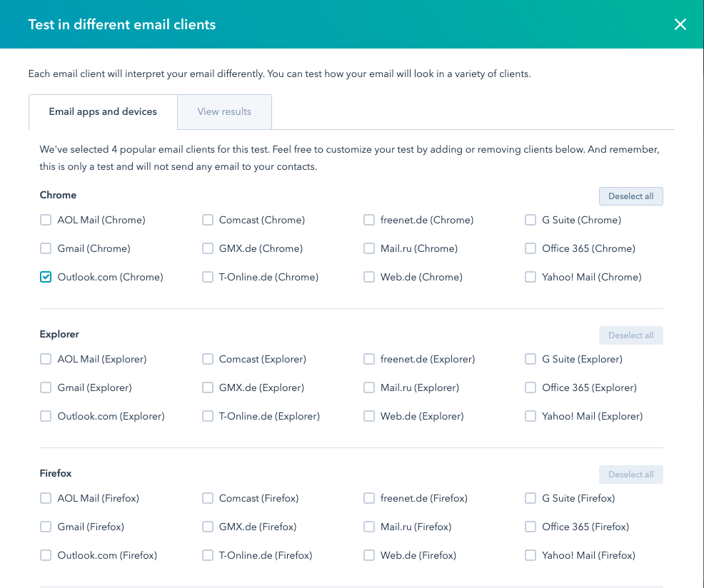Select Office 365 (Chrome)

tap(530, 248)
